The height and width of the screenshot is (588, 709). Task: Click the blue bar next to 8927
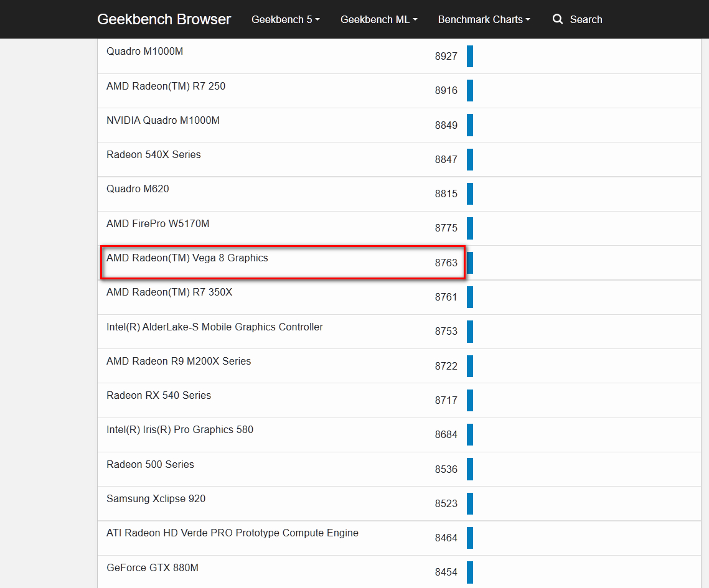[470, 56]
